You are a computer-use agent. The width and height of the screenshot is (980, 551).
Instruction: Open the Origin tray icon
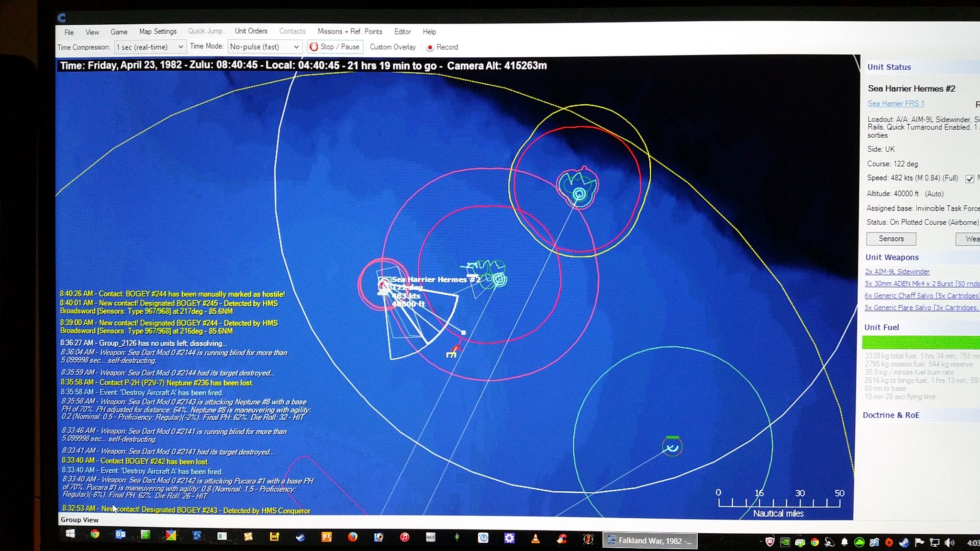click(889, 543)
